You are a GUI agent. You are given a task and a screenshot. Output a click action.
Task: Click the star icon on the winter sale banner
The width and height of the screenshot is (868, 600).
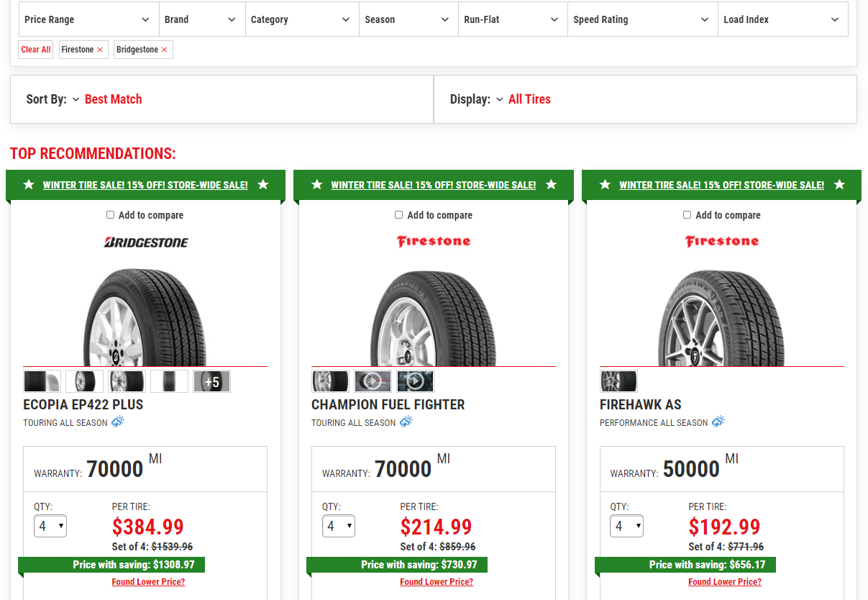(29, 184)
